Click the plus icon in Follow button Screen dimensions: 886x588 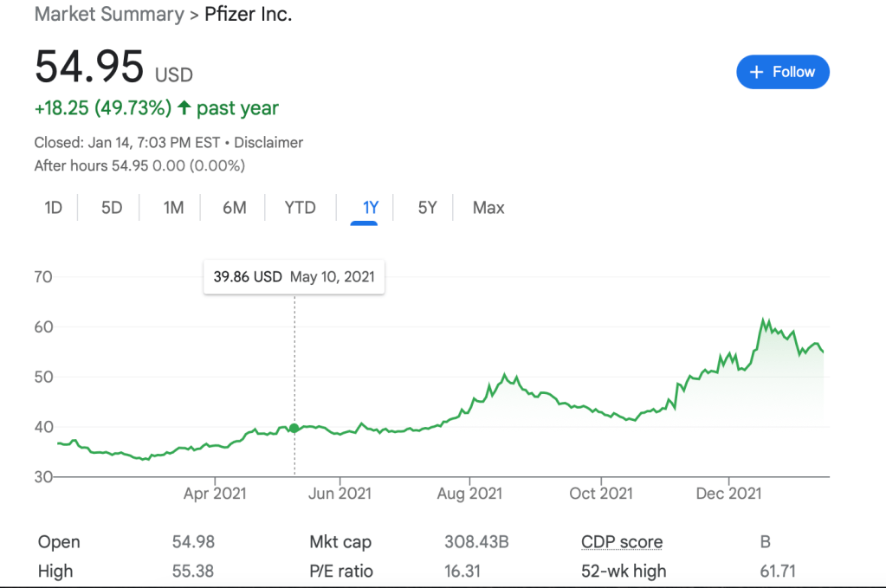[x=756, y=72]
